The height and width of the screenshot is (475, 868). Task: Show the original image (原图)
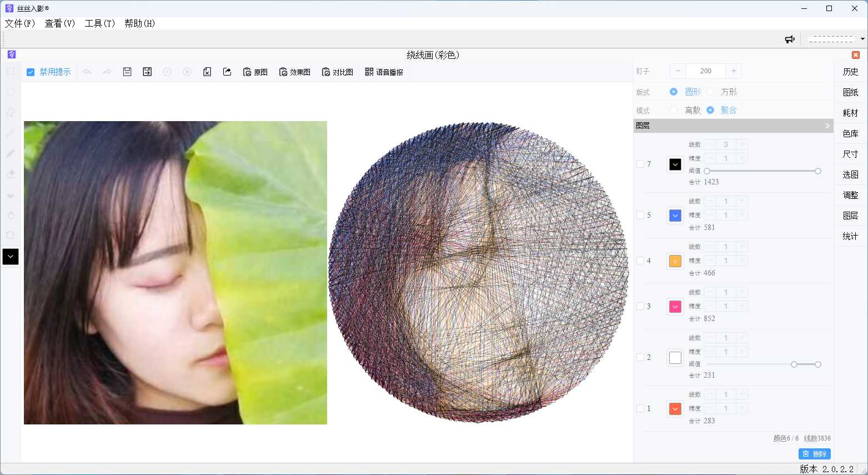(255, 72)
